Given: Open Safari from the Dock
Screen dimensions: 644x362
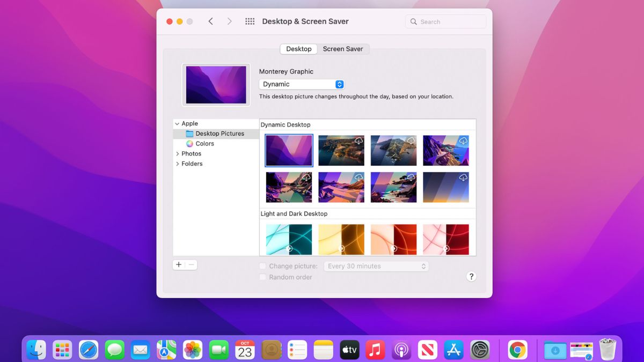Looking at the screenshot, I should [x=89, y=349].
